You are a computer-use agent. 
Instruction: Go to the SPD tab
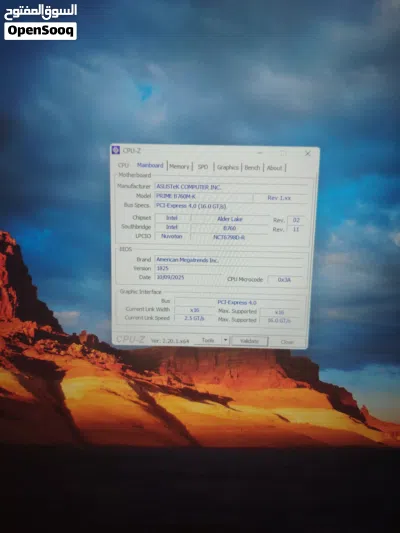click(203, 167)
